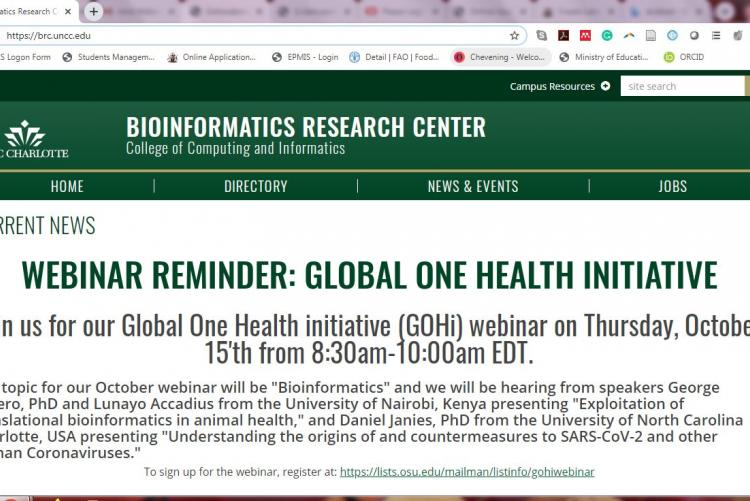This screenshot has width=750, height=501.
Task: Open new tab with plus button
Action: [x=93, y=12]
